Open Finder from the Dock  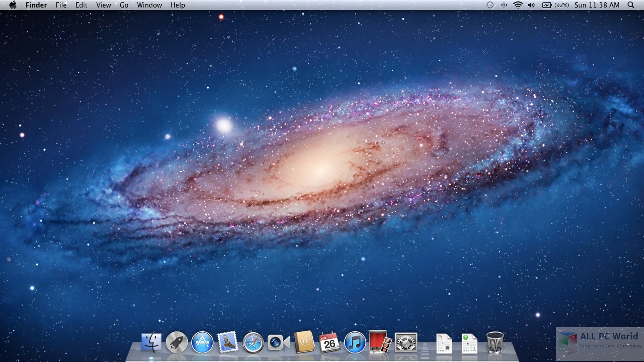(151, 343)
